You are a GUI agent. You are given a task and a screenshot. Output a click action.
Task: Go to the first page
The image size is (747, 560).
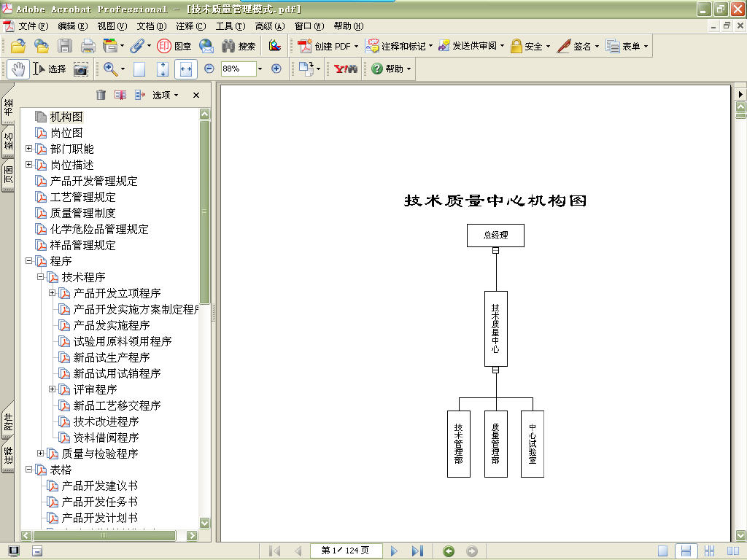pyautogui.click(x=274, y=551)
